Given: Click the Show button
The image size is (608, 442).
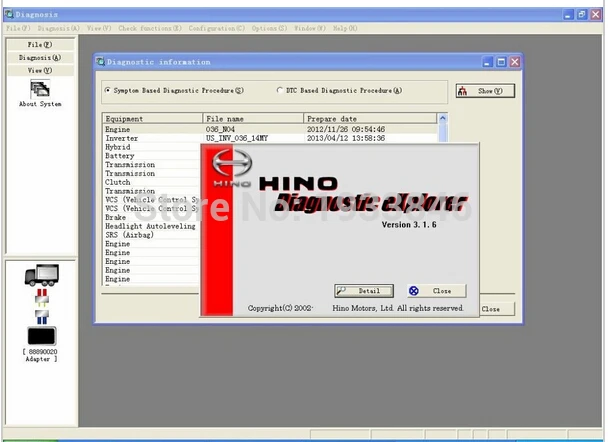Looking at the screenshot, I should (485, 91).
